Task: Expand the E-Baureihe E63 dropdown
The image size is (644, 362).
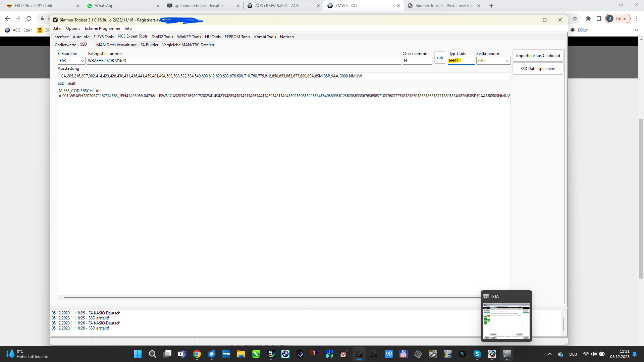Action: [82, 61]
